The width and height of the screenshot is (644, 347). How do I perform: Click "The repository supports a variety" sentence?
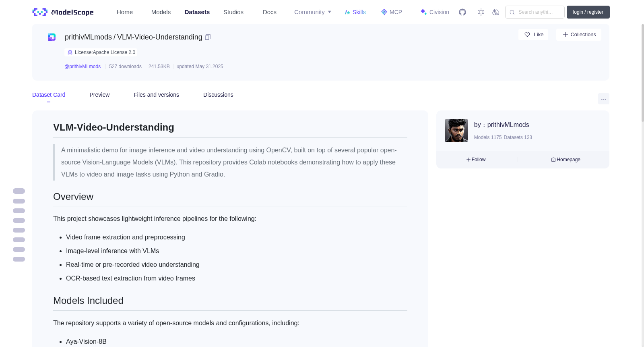(x=176, y=323)
